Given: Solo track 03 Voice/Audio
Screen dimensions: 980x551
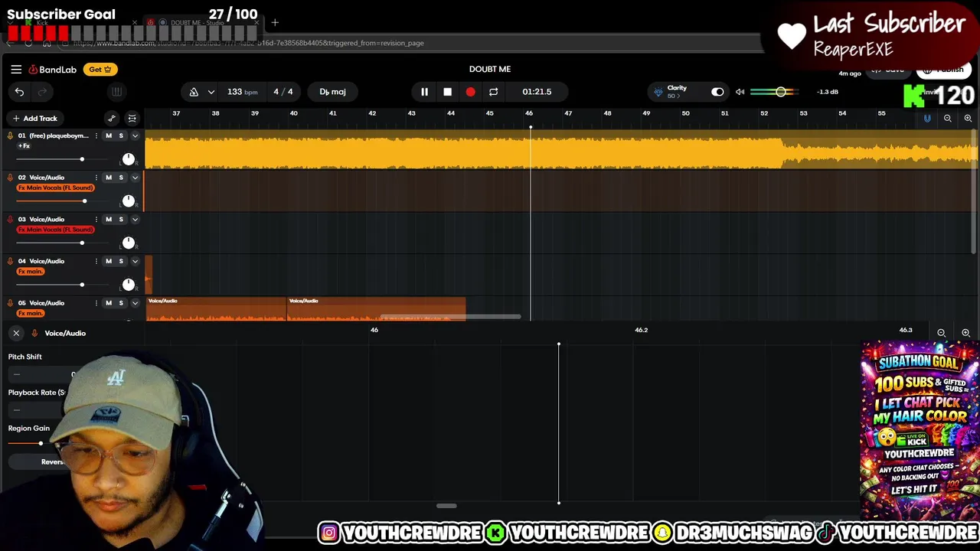Looking at the screenshot, I should 121,220.
